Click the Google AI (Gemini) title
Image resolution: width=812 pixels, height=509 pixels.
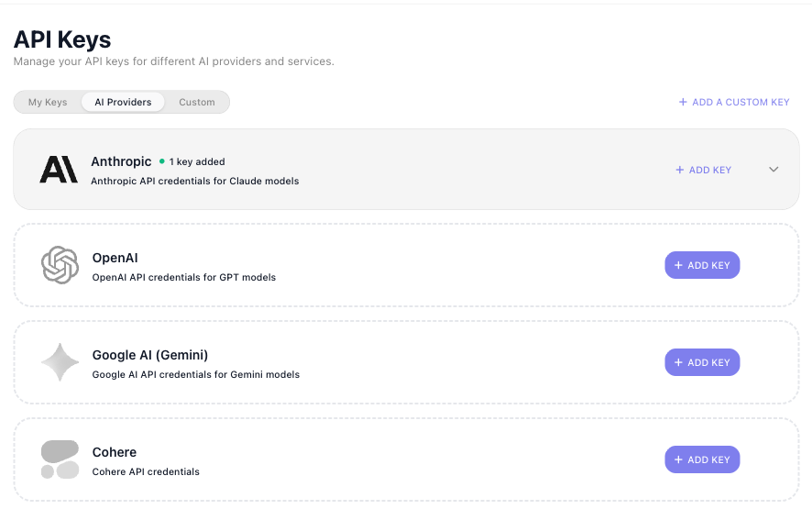150,355
